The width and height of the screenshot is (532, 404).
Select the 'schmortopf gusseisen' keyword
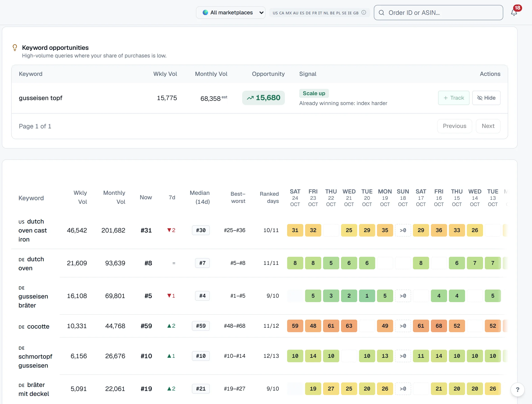point(35,357)
